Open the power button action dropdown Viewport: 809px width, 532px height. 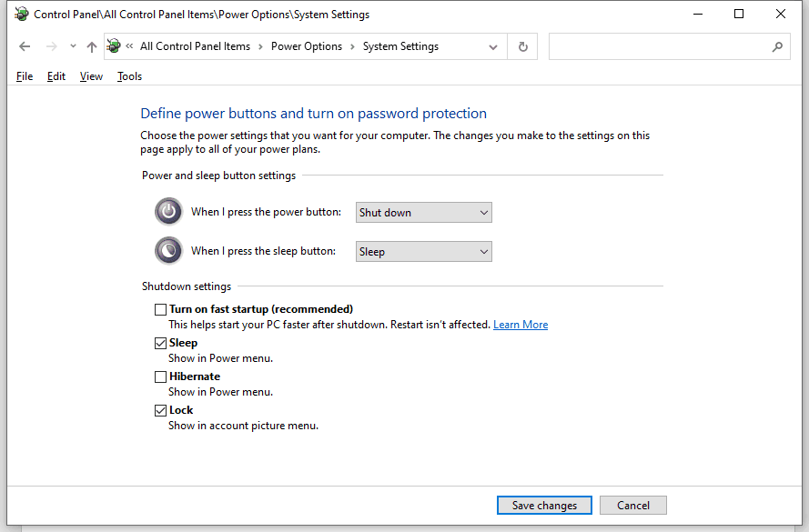(x=423, y=213)
